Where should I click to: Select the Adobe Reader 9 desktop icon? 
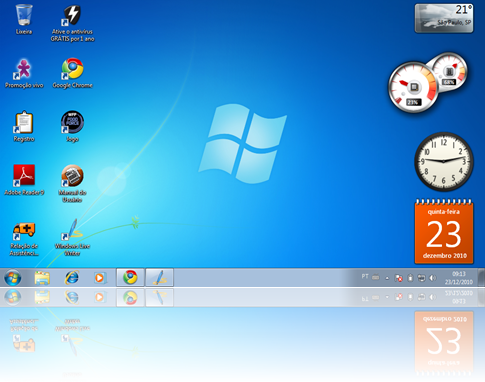pyautogui.click(x=24, y=180)
